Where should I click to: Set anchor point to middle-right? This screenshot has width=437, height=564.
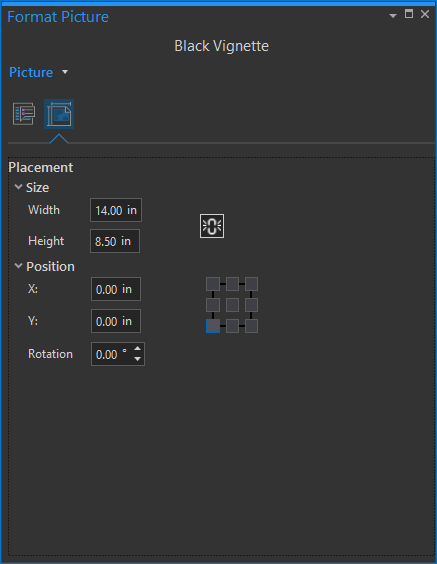pyautogui.click(x=251, y=305)
